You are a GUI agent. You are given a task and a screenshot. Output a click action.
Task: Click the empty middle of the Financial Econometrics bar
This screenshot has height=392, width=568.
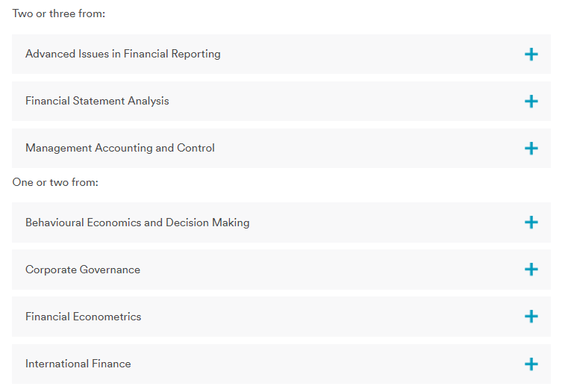[328, 317]
